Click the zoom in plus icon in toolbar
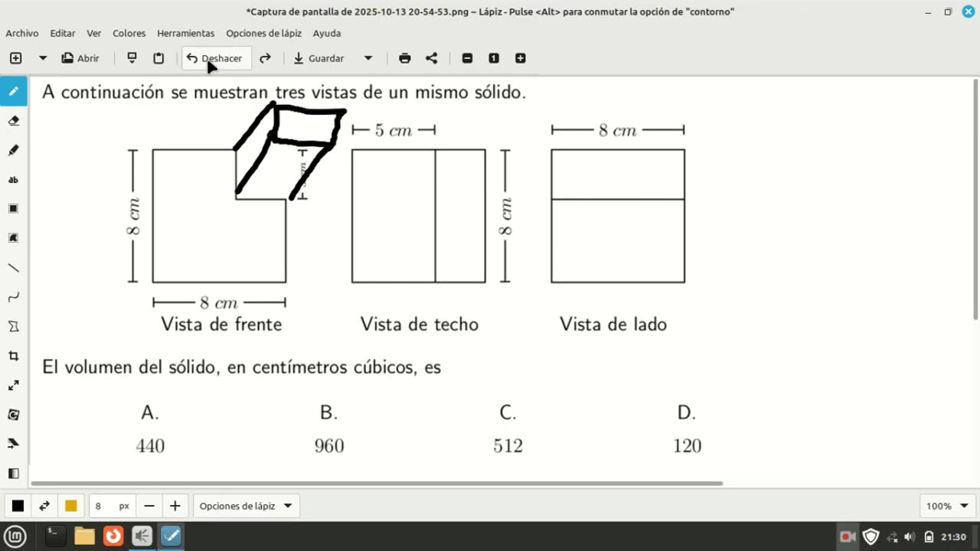This screenshot has height=551, width=980. click(x=521, y=58)
